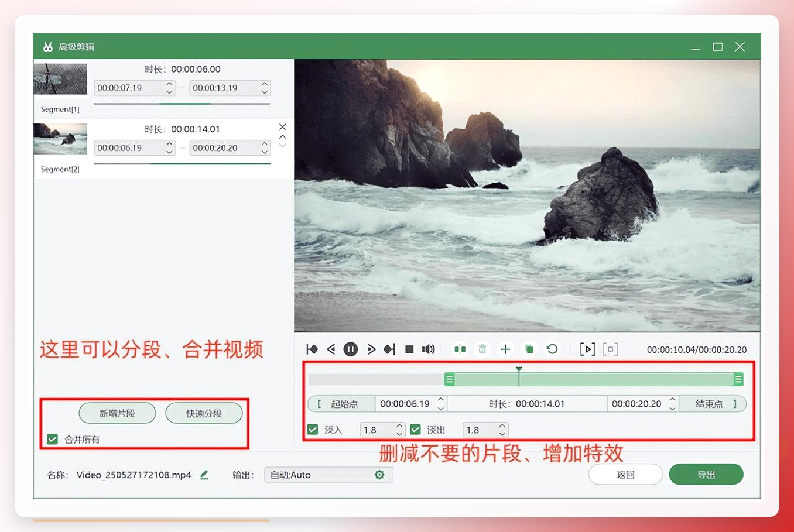Screen dimensions: 794x532
Task: Move Segment[2] up with the arrow
Action: pyautogui.click(x=282, y=136)
